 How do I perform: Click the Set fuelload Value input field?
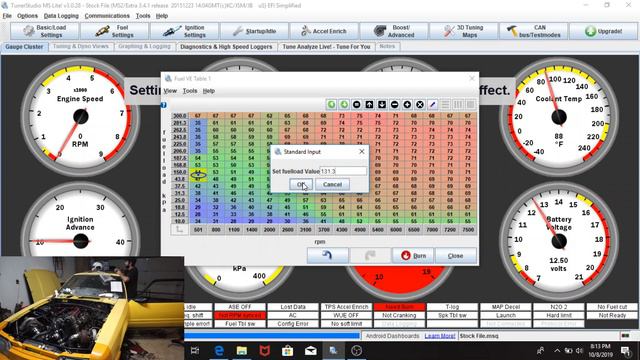[343, 171]
